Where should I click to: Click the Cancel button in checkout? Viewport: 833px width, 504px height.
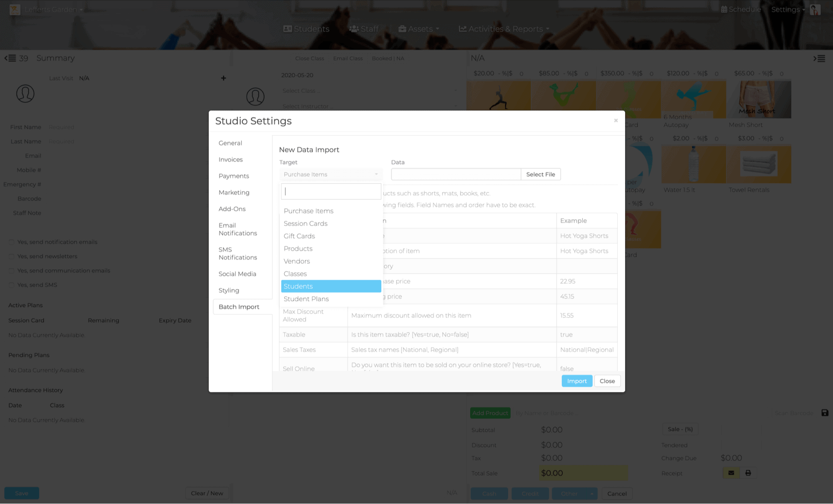tap(617, 494)
